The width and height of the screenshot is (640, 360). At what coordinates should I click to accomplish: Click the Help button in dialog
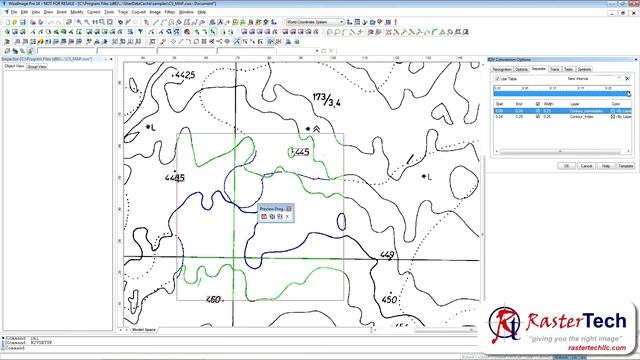tap(606, 166)
